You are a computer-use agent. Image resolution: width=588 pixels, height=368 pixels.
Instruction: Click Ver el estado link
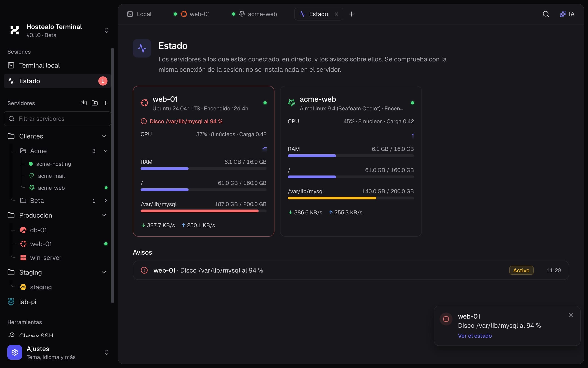pos(475,336)
